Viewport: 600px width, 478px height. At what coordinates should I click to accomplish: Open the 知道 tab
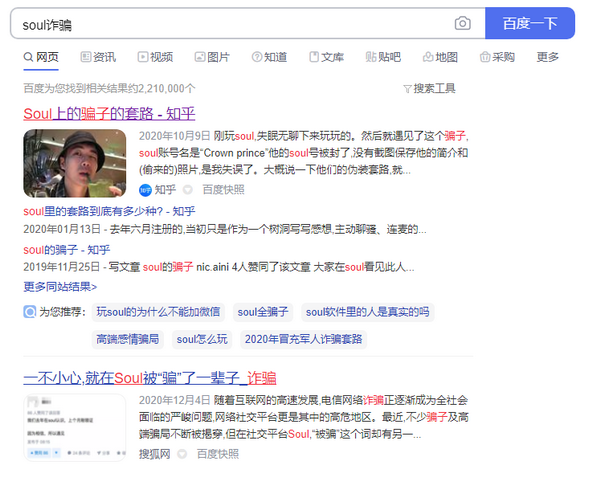pyautogui.click(x=269, y=57)
